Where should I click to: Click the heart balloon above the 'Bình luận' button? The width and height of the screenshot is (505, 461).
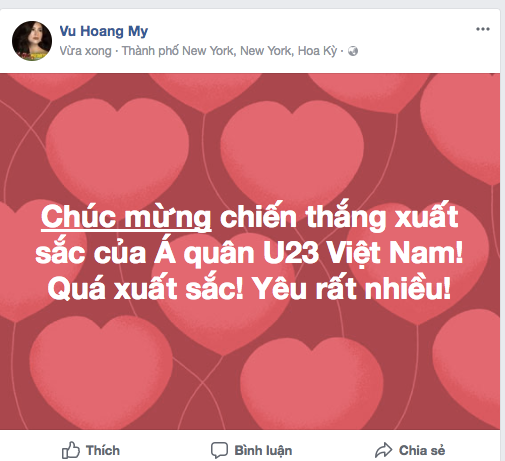[312, 383]
